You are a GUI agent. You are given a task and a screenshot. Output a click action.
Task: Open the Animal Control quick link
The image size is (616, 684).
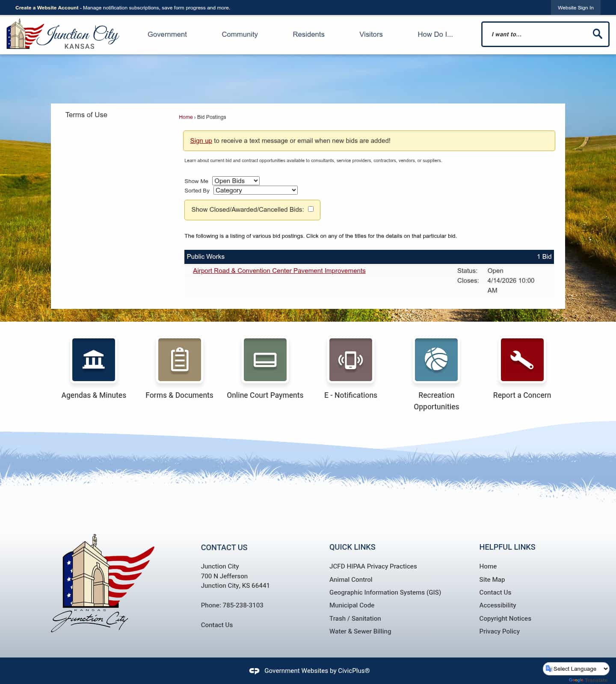(x=351, y=580)
